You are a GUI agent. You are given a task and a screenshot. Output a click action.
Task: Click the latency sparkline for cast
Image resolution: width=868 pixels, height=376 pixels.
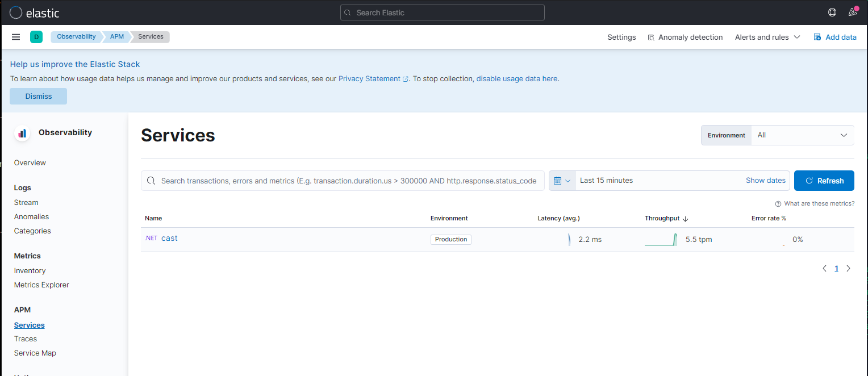(x=569, y=240)
